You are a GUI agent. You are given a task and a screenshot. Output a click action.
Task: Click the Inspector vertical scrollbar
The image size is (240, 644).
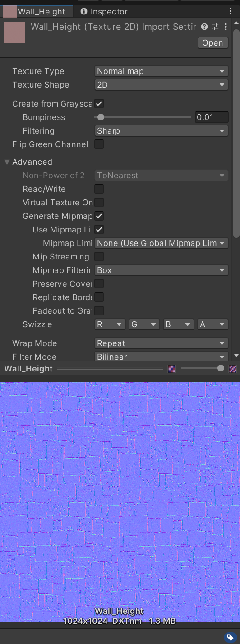[236, 133]
